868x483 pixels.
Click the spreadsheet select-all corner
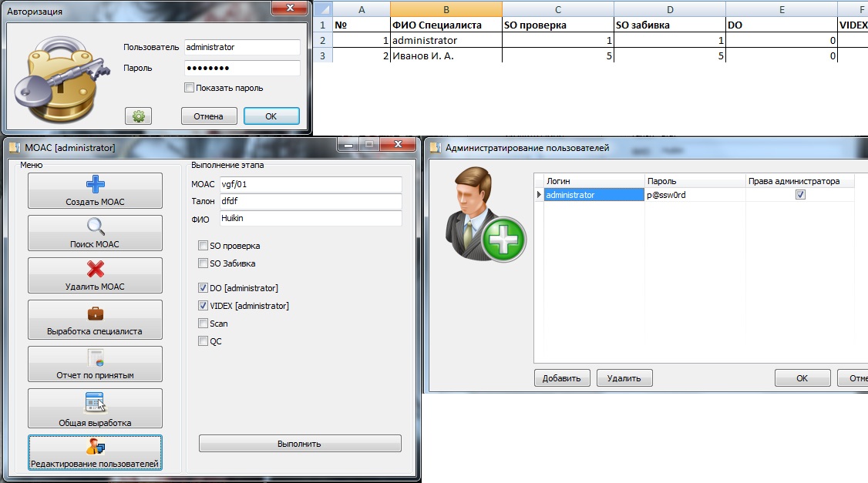[323, 9]
